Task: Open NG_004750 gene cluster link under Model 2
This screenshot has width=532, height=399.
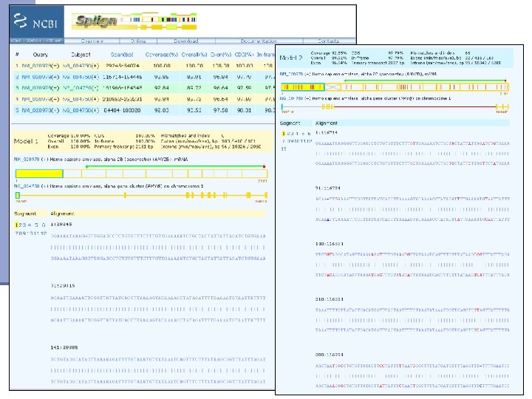Action: pyautogui.click(x=291, y=98)
